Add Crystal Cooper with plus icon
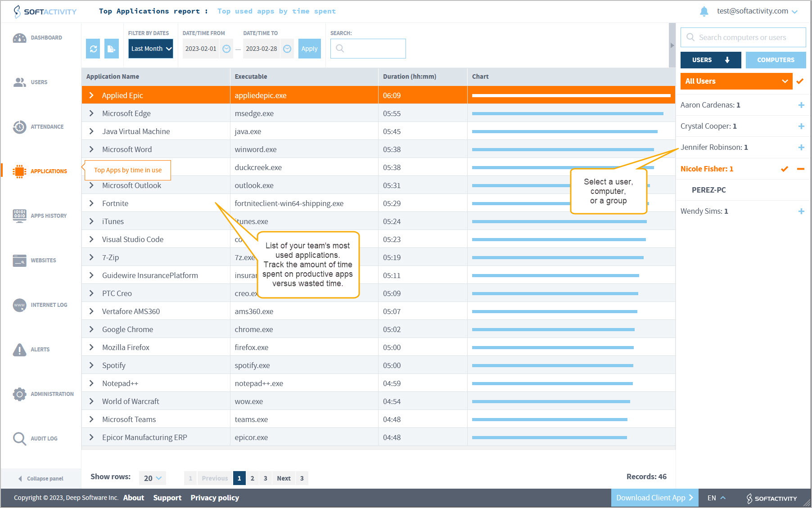Viewport: 812px width, 508px height. coord(801,126)
